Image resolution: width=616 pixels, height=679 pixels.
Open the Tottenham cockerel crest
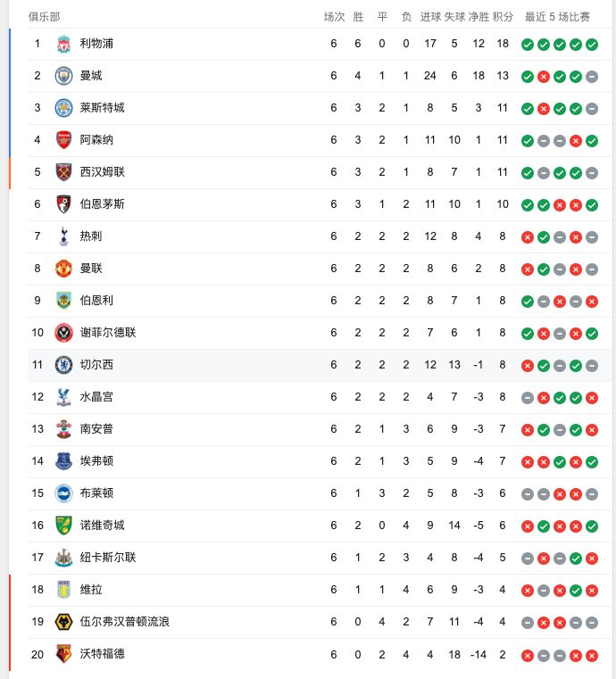(63, 236)
